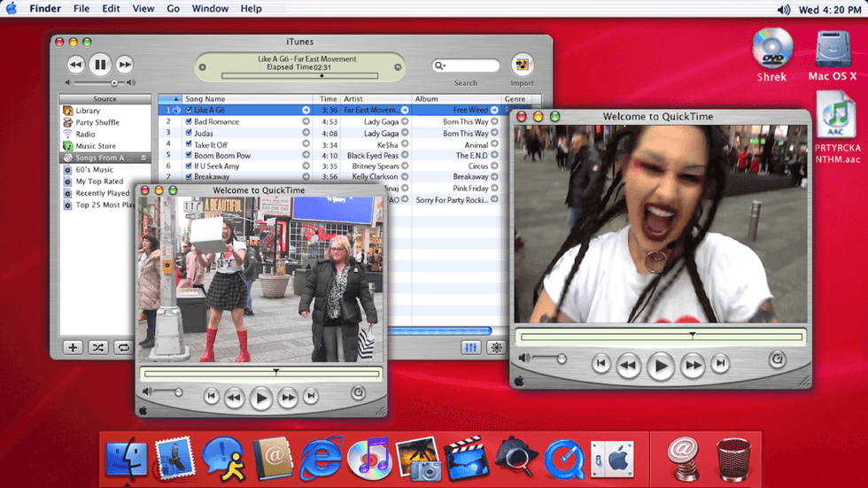Launch Internet Explorer from the Dock
The height and width of the screenshot is (488, 868).
[x=321, y=459]
